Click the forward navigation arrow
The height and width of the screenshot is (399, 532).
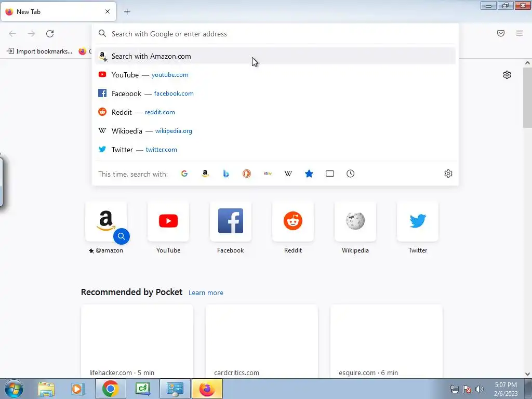pos(31,34)
